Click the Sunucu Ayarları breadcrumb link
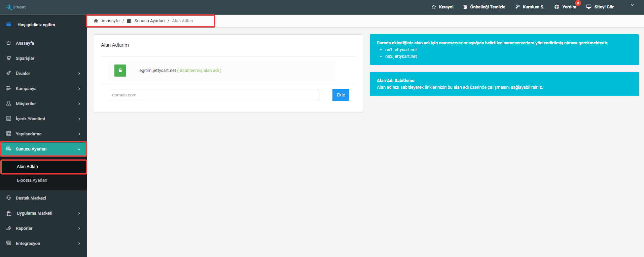644x257 pixels. pos(149,21)
